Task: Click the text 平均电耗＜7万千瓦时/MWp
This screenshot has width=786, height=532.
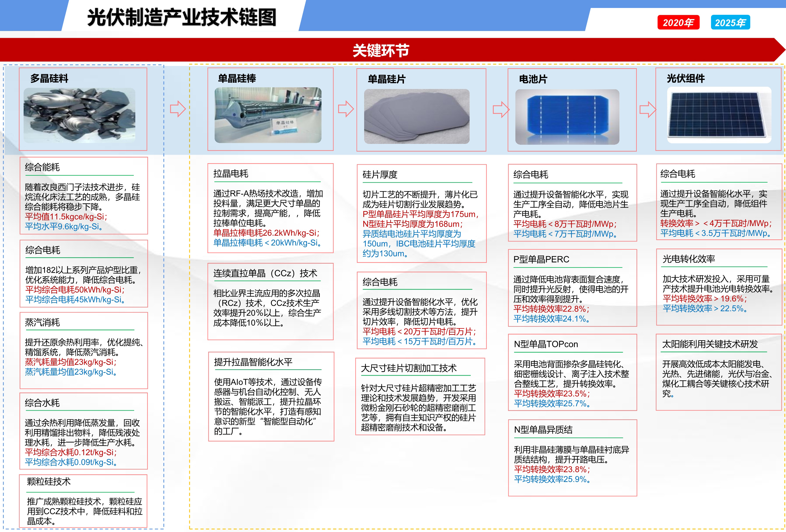Action: (565, 234)
